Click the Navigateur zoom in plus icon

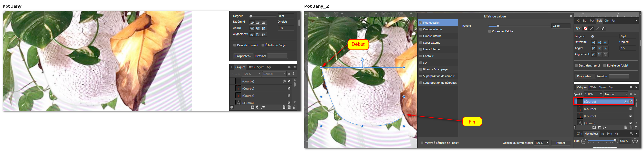(x=635, y=141)
